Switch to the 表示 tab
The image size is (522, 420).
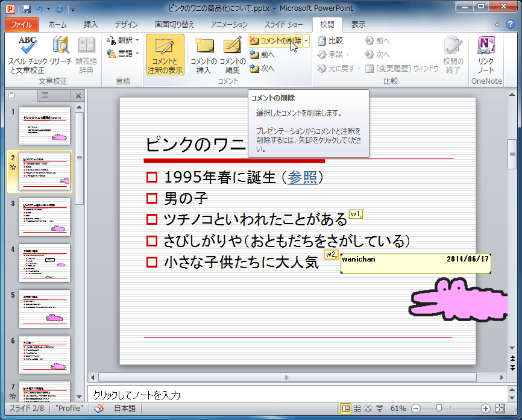(x=358, y=24)
